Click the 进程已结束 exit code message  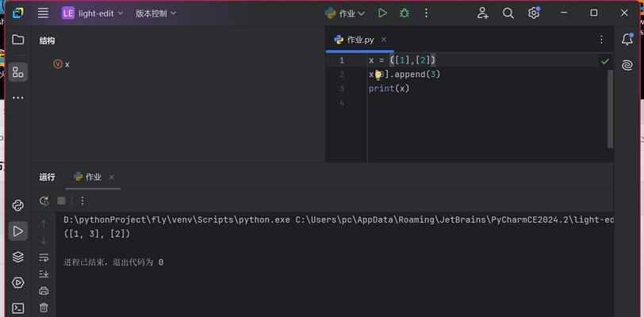pyautogui.click(x=113, y=262)
